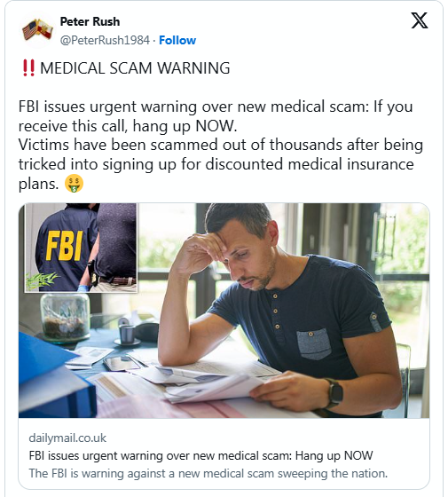
Task: Click the yellow FBI jacket lettering
Action: (65, 245)
